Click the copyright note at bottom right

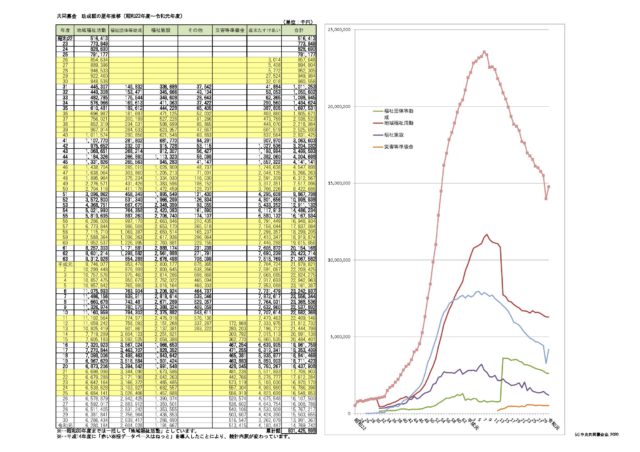596,434
